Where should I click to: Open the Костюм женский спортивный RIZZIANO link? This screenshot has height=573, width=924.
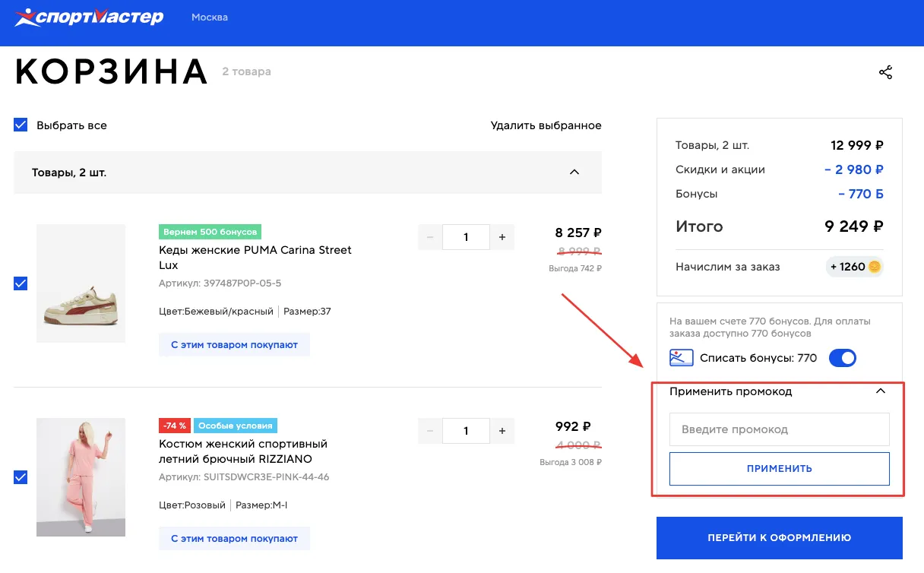pos(243,451)
